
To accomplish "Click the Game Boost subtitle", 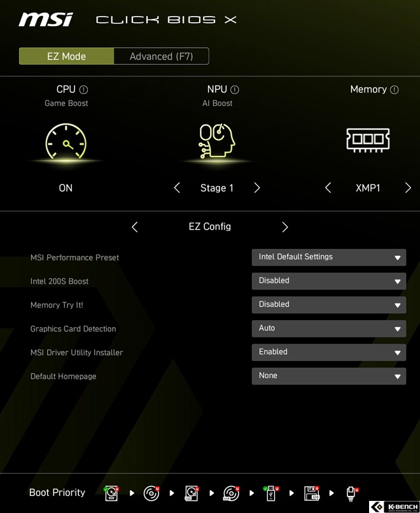I will [66, 103].
